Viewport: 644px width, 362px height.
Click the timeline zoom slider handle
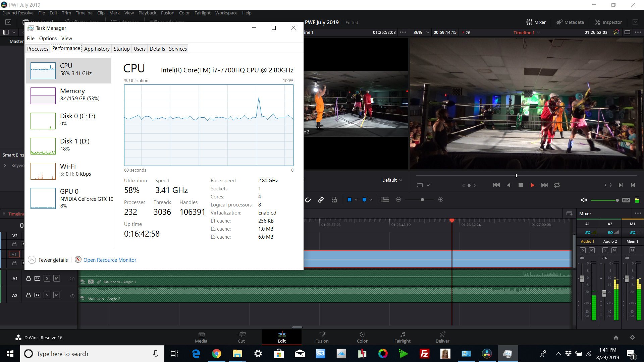click(422, 200)
